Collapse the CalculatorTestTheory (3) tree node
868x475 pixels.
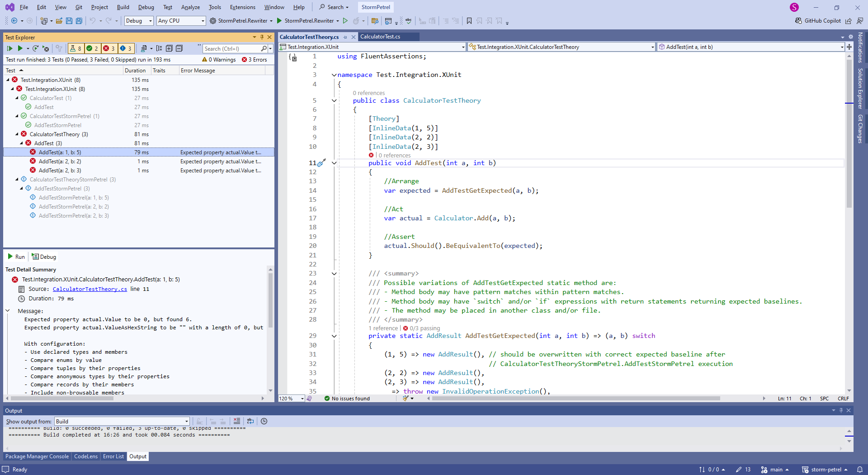17,134
